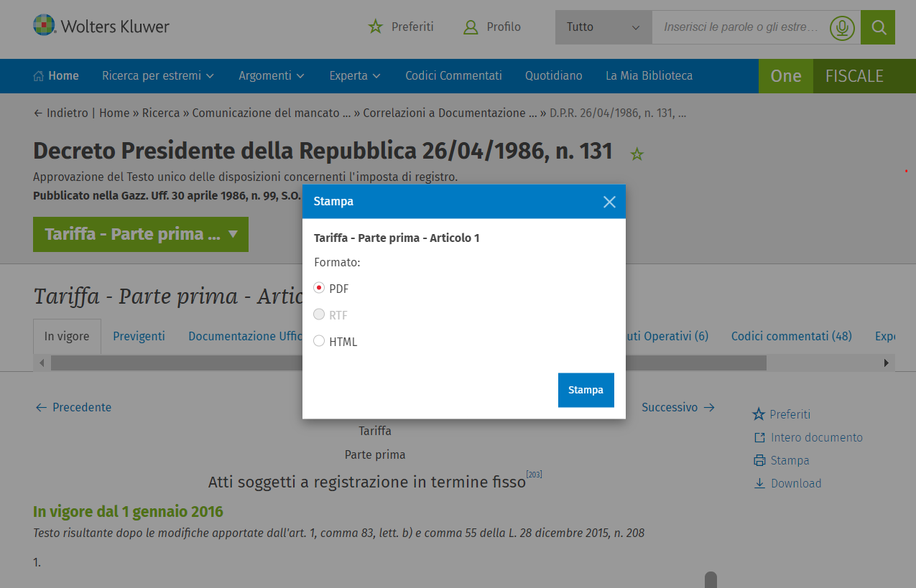Screen dimensions: 916x588
Task: Click the Profilo user icon in the header
Action: 471,27
